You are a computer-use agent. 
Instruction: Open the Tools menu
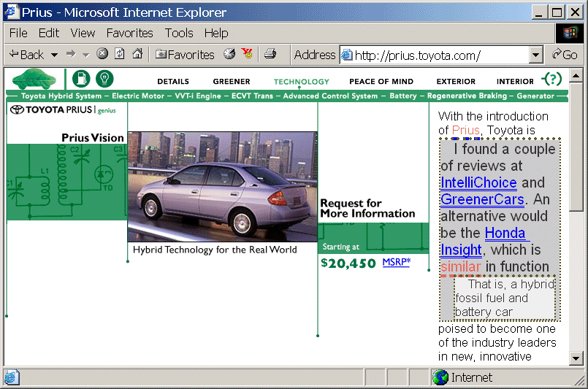[x=179, y=33]
